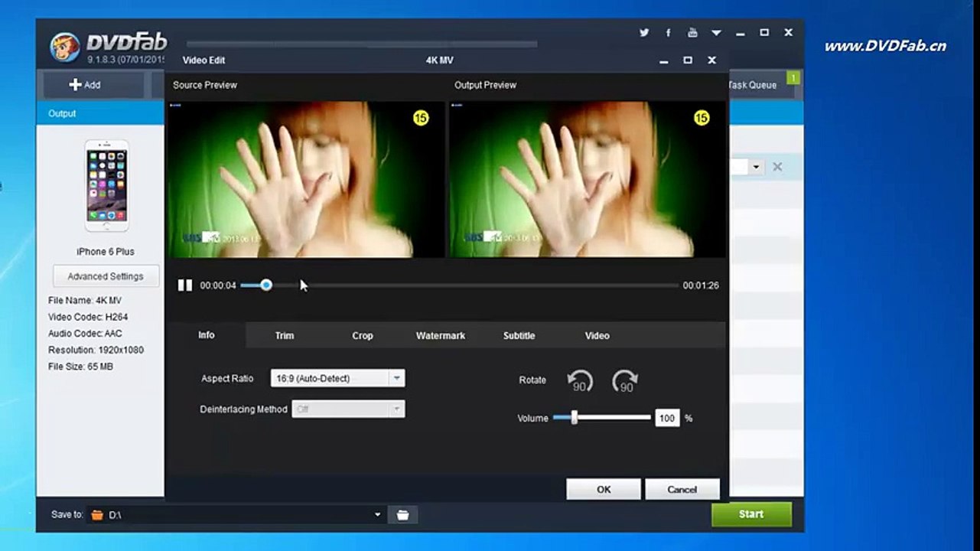Maximize the Video Edit dialog
This screenshot has width=980, height=551.
688,60
